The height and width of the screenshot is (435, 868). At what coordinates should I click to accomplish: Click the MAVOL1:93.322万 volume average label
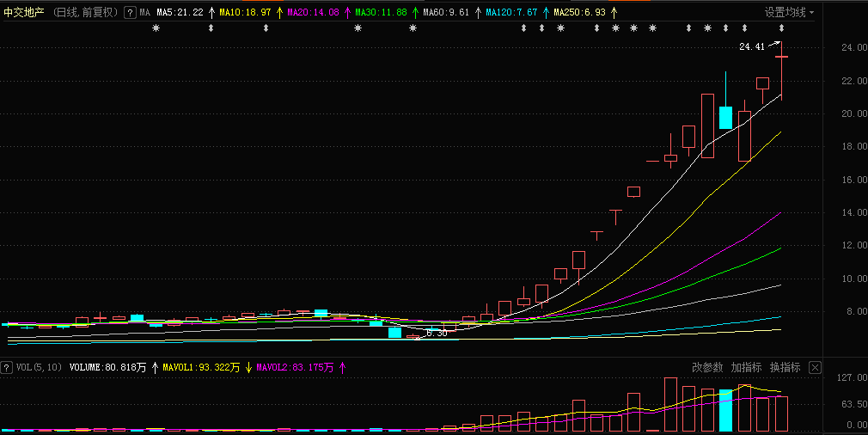click(201, 367)
